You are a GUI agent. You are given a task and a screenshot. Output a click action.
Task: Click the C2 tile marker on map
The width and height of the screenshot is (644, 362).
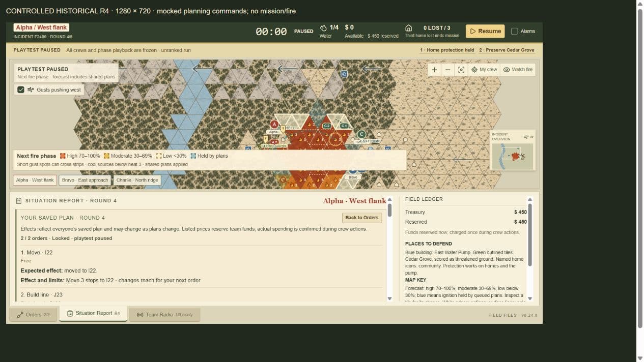coord(327,126)
